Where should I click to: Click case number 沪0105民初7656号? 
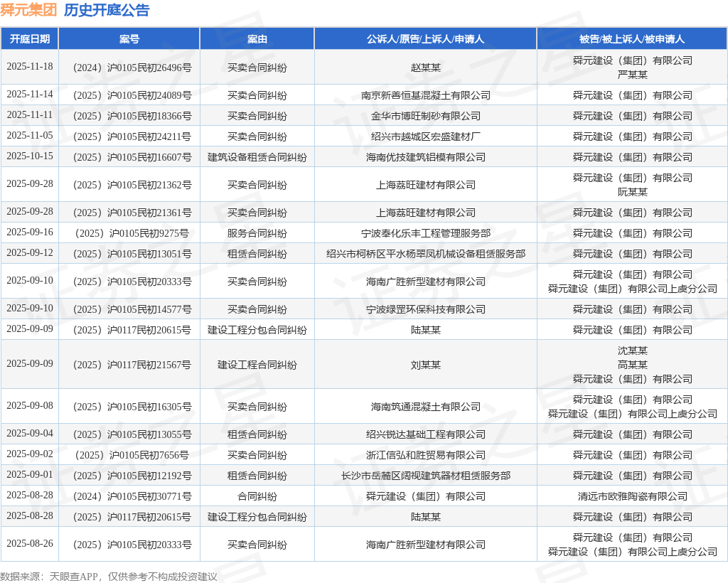coord(149,455)
